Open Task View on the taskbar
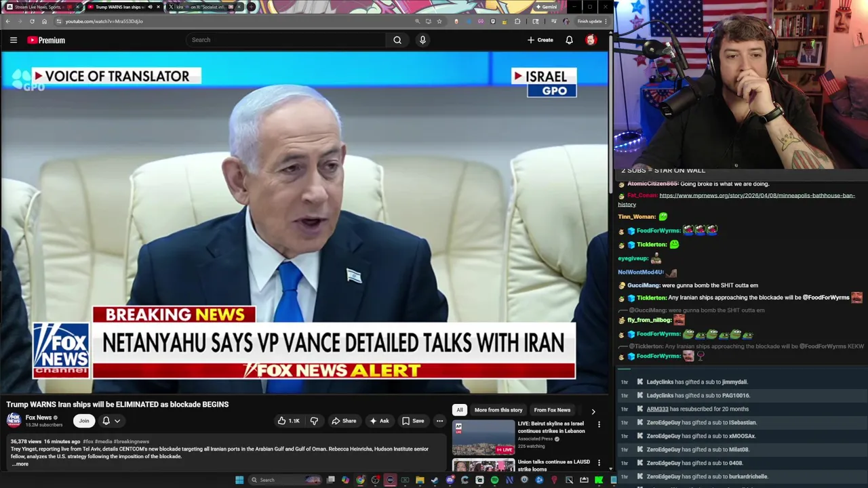 pyautogui.click(x=331, y=480)
